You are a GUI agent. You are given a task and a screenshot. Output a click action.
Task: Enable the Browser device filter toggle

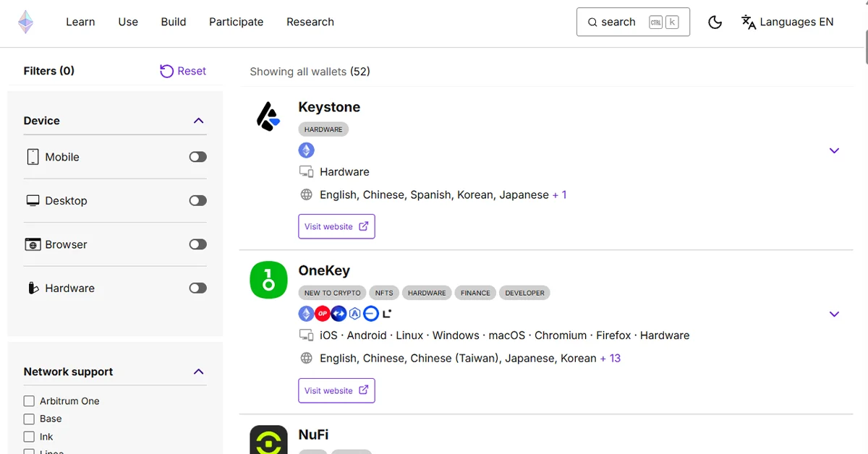point(198,244)
